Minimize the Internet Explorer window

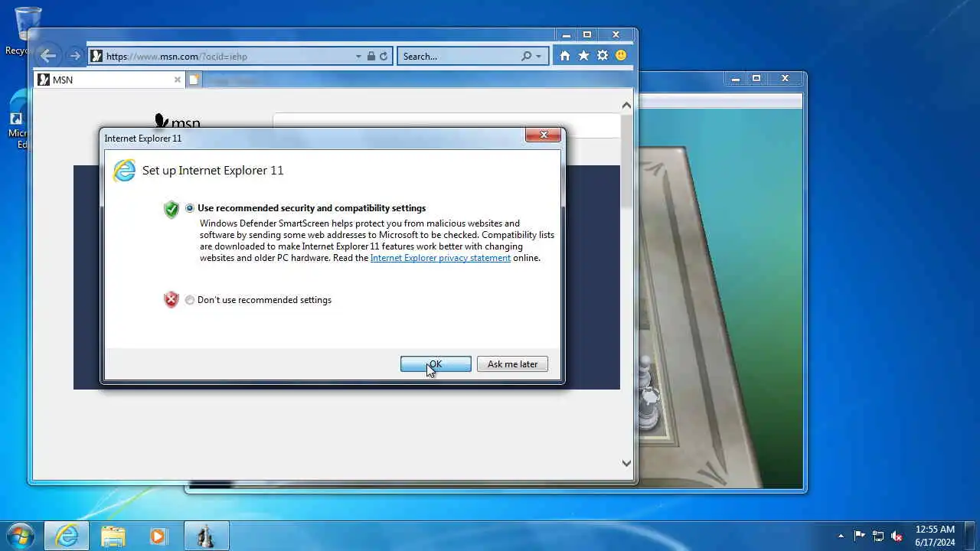click(x=567, y=34)
